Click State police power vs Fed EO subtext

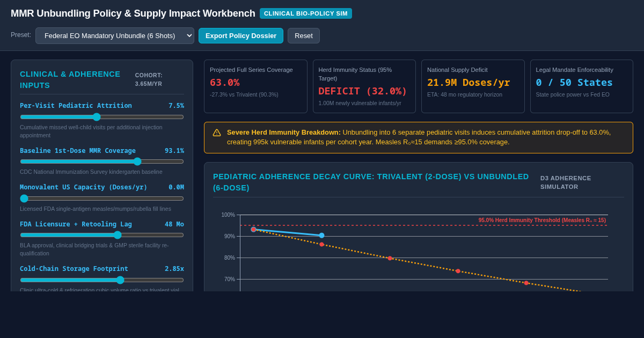pyautogui.click(x=573, y=94)
